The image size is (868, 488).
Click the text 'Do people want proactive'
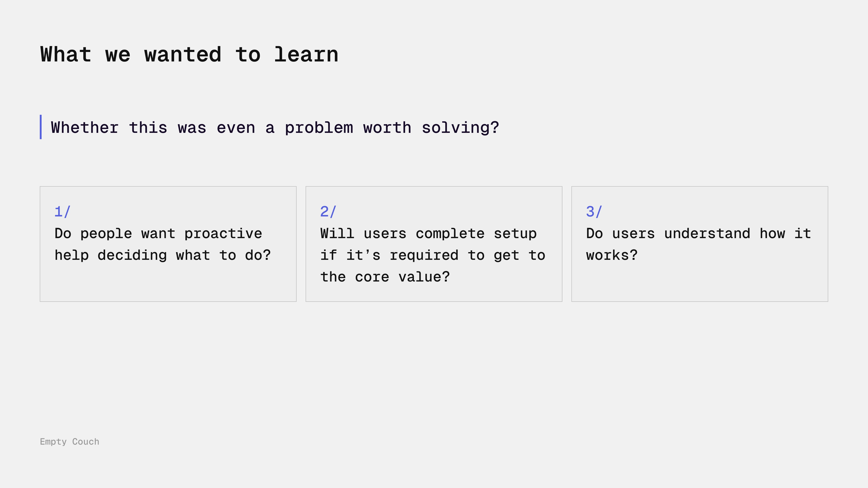point(158,234)
